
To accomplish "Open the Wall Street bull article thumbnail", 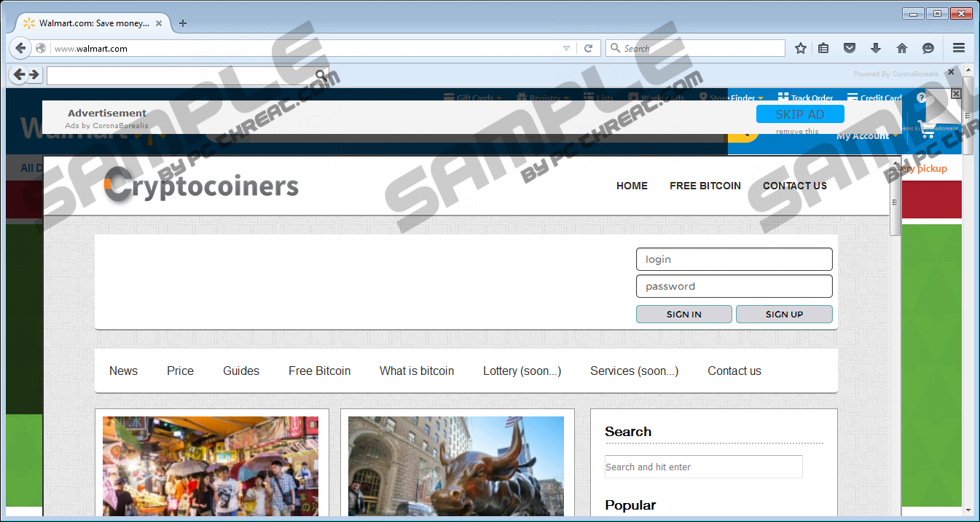I will pos(456,465).
